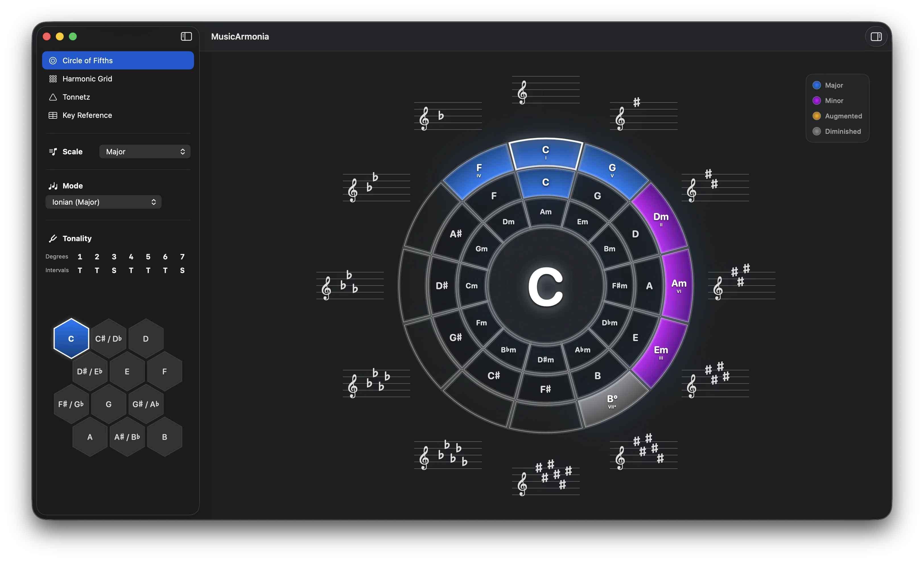Open the Key Reference view
Screen dimensions: 924x562
click(118, 115)
